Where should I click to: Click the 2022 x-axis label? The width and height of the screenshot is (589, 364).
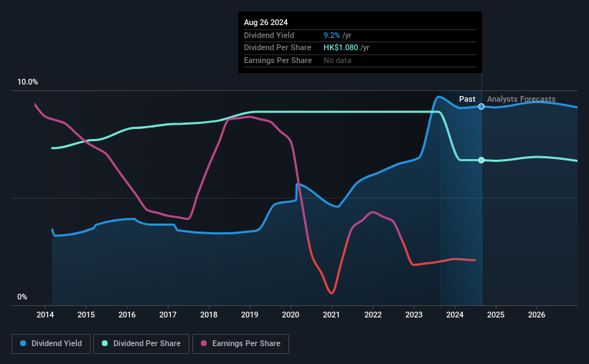(373, 315)
